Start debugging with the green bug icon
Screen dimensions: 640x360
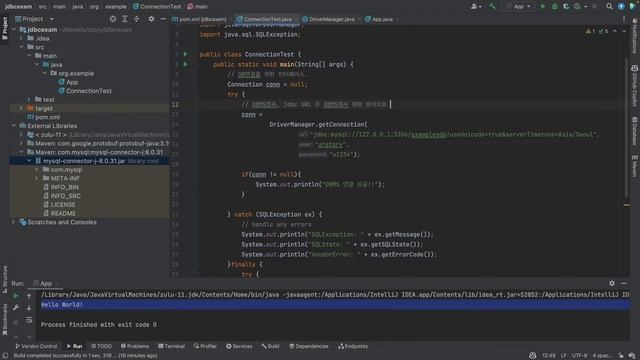[554, 7]
